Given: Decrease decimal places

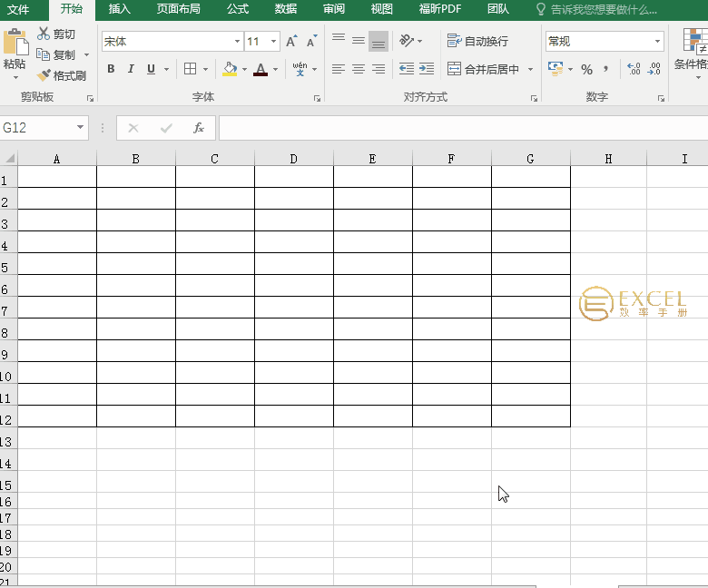Looking at the screenshot, I should click(x=654, y=69).
